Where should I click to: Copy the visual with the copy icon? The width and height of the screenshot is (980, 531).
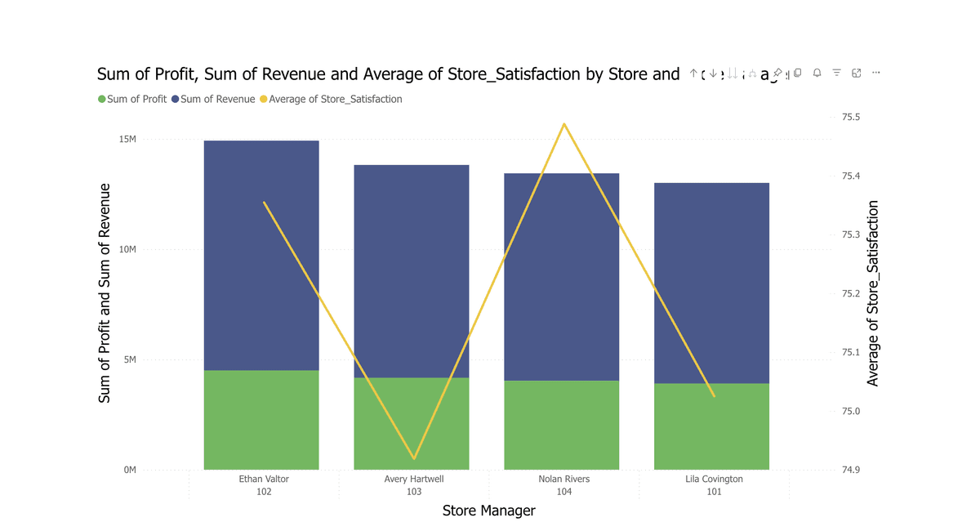[x=797, y=73]
